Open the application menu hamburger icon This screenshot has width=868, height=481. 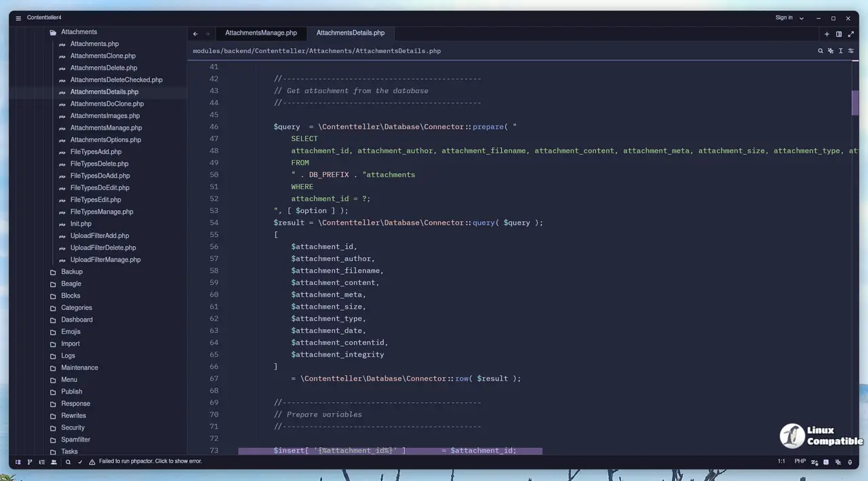pos(18,18)
